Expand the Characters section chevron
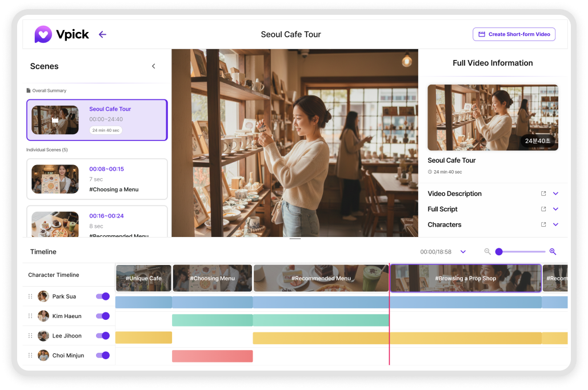588x390 pixels. pos(555,224)
